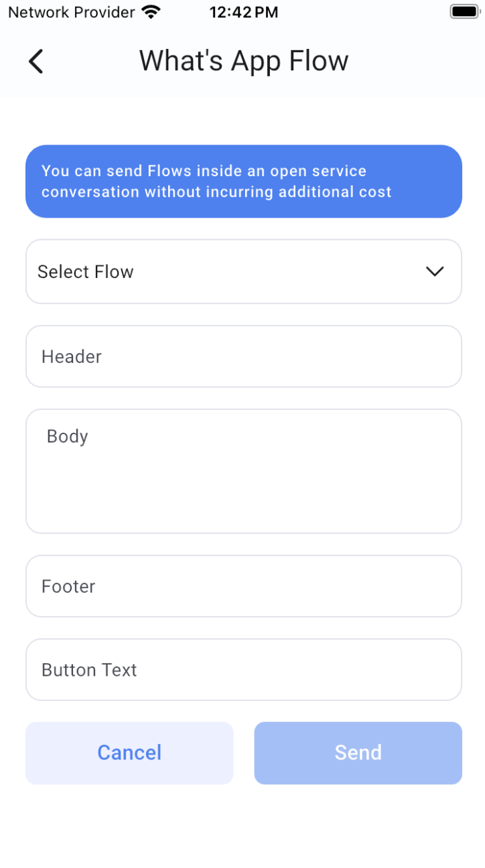Click the Button Text input field
Viewport: 485px width, 868px height.
[x=243, y=670]
